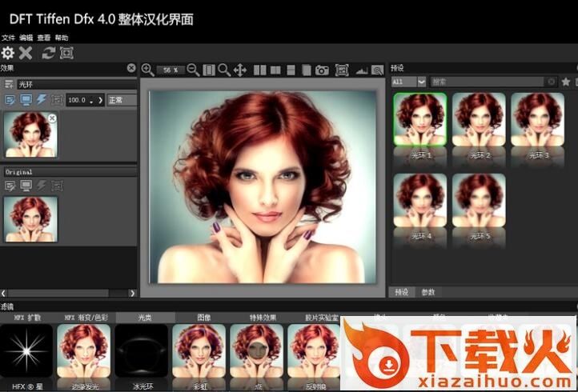Select the magnifier zoom tool
578x392 pixels.
point(224,70)
